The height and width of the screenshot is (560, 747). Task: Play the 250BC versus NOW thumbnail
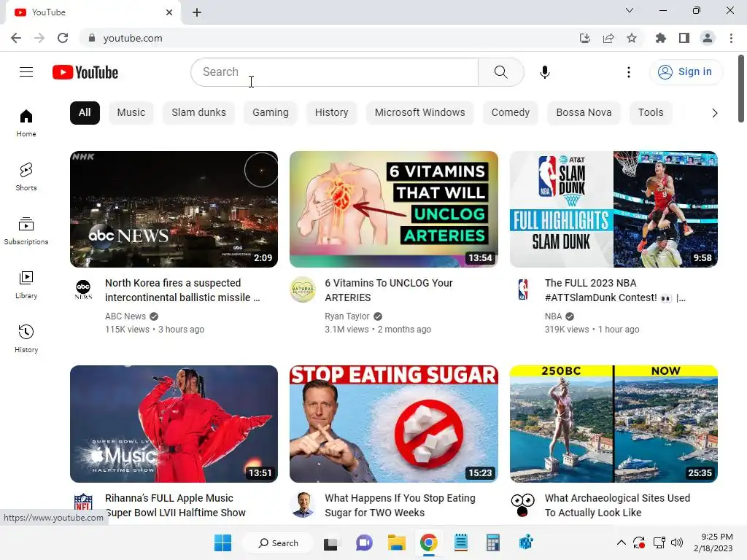pyautogui.click(x=614, y=424)
